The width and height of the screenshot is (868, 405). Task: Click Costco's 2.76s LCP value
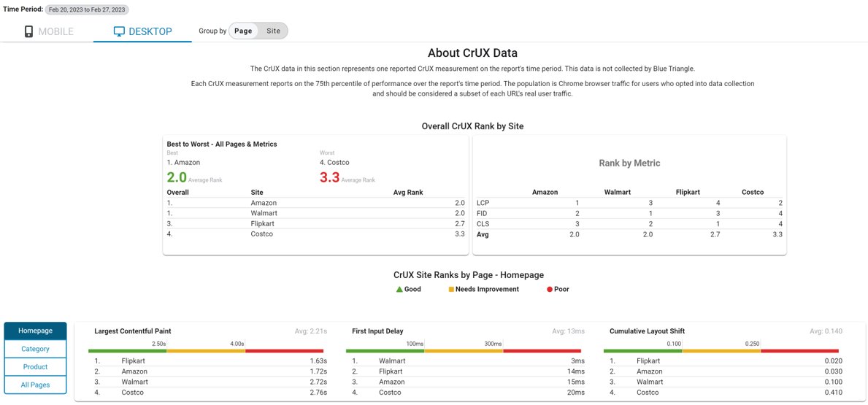(318, 393)
